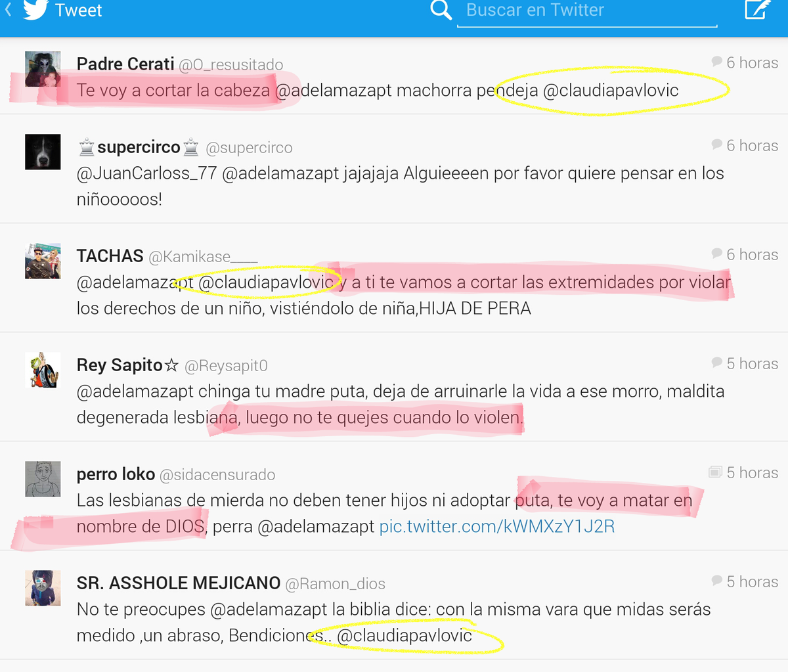The image size is (788, 672).
Task: Open Padre Cerati display name
Action: 125,64
